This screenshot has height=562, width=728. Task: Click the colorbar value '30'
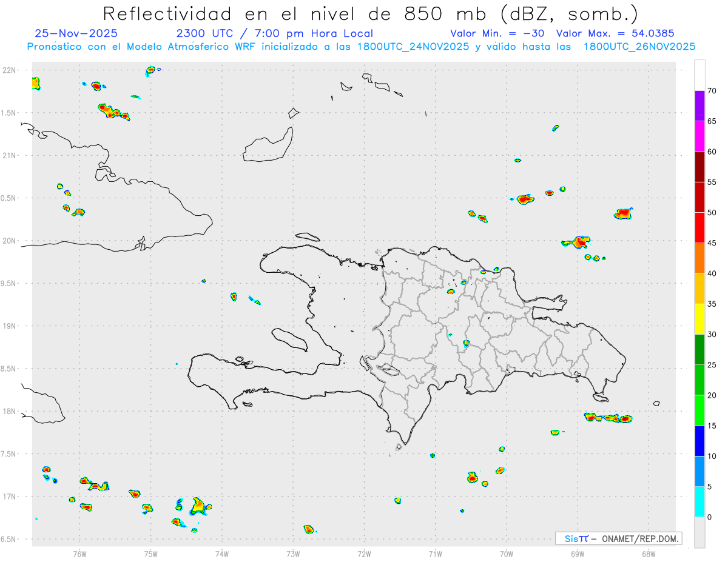click(712, 335)
